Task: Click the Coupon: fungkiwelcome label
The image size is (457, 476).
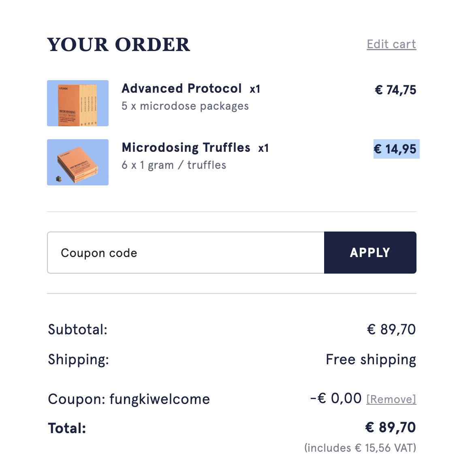Action: coord(129,399)
